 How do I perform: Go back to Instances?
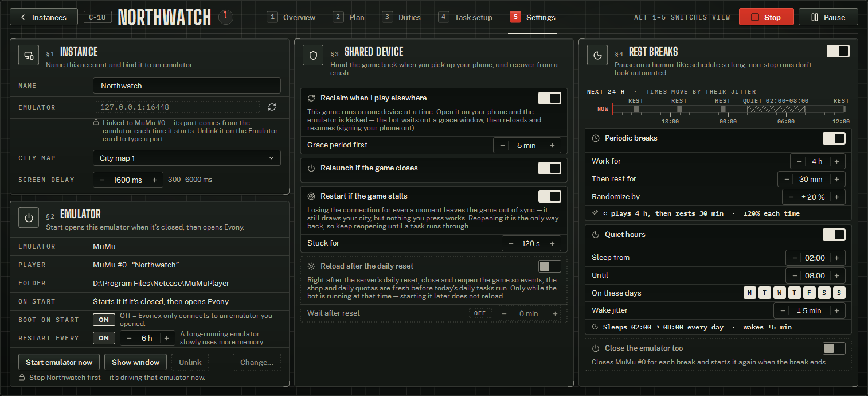[x=44, y=17]
